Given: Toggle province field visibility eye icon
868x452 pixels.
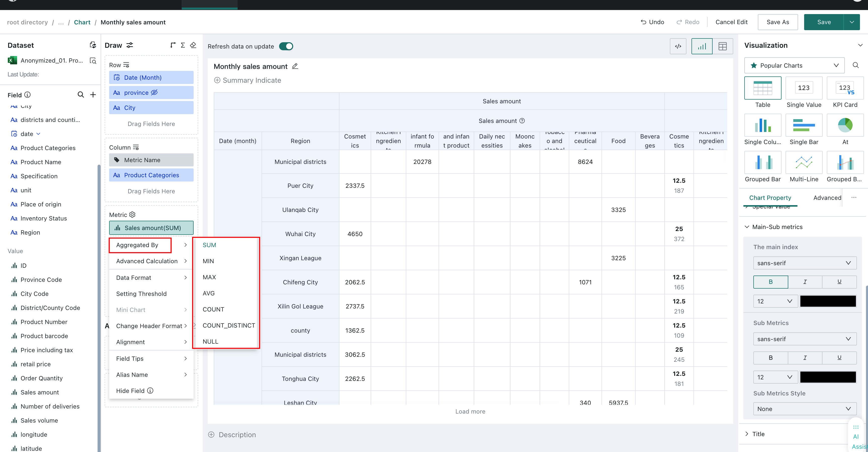Looking at the screenshot, I should pos(154,93).
